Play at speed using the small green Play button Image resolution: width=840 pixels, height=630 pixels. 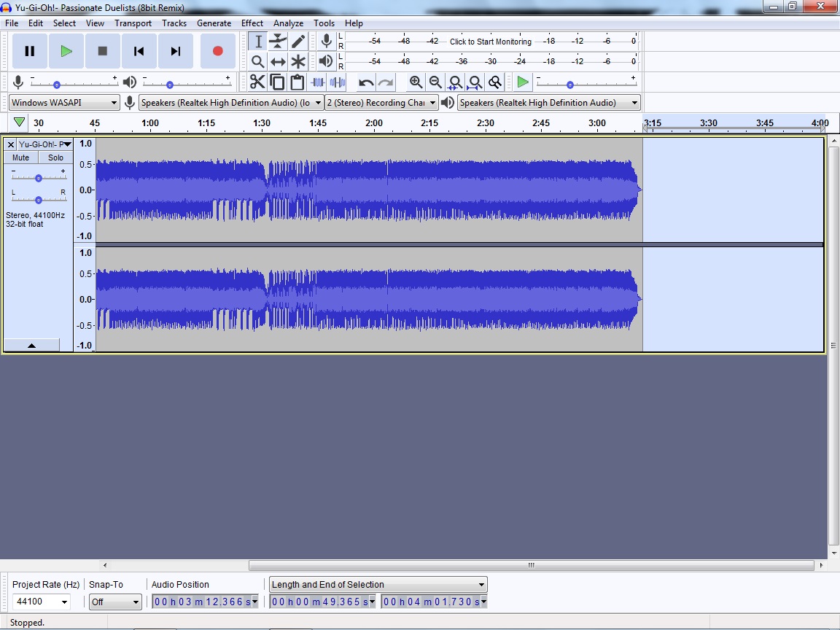[x=522, y=82]
